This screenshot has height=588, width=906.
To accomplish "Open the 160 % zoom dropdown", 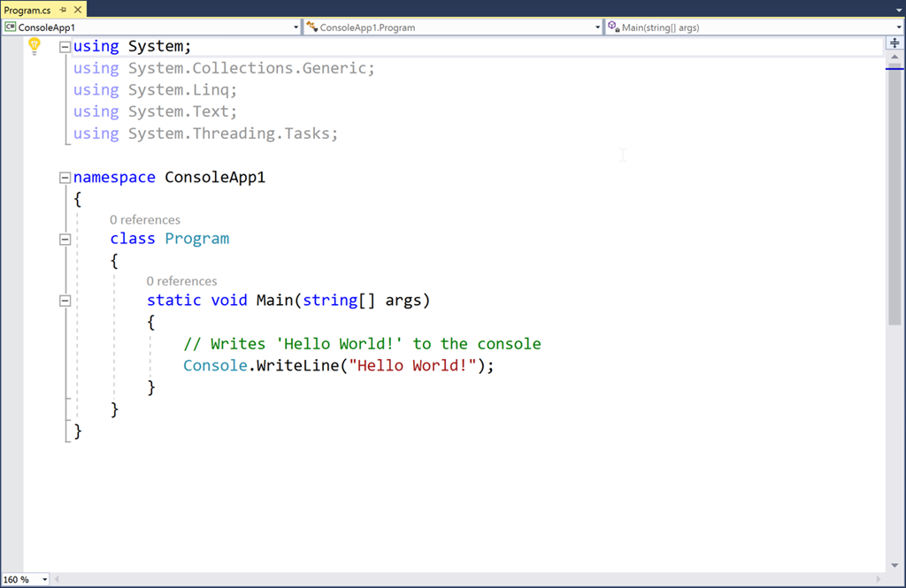I will tap(47, 580).
